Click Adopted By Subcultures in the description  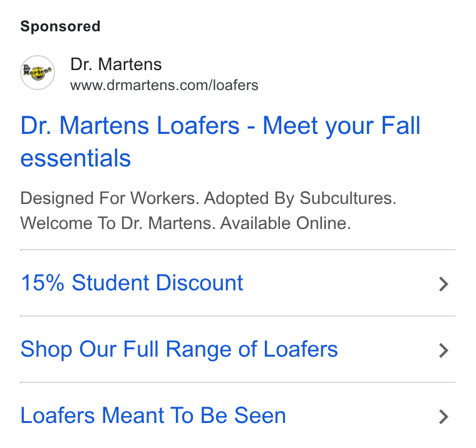coord(300,199)
